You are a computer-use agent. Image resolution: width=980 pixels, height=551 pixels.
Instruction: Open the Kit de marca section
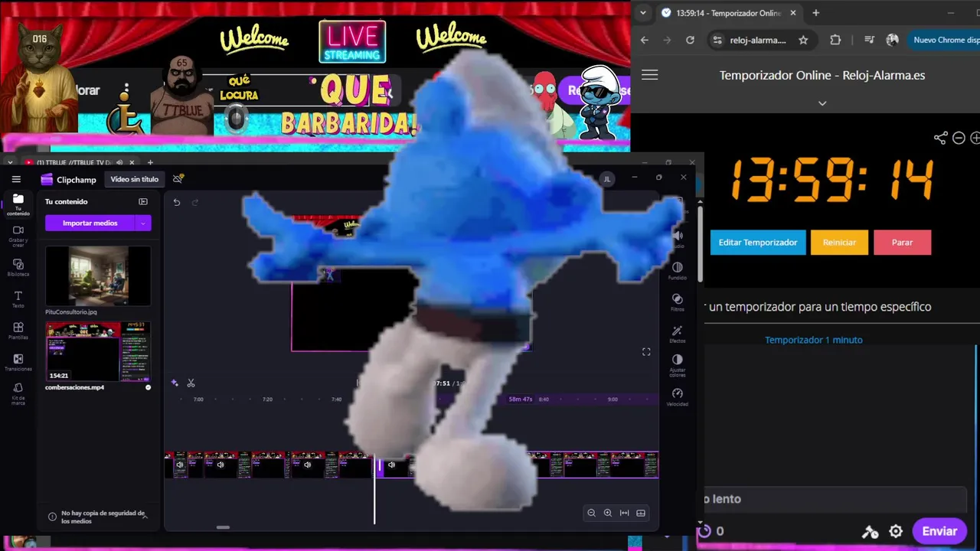tap(18, 395)
